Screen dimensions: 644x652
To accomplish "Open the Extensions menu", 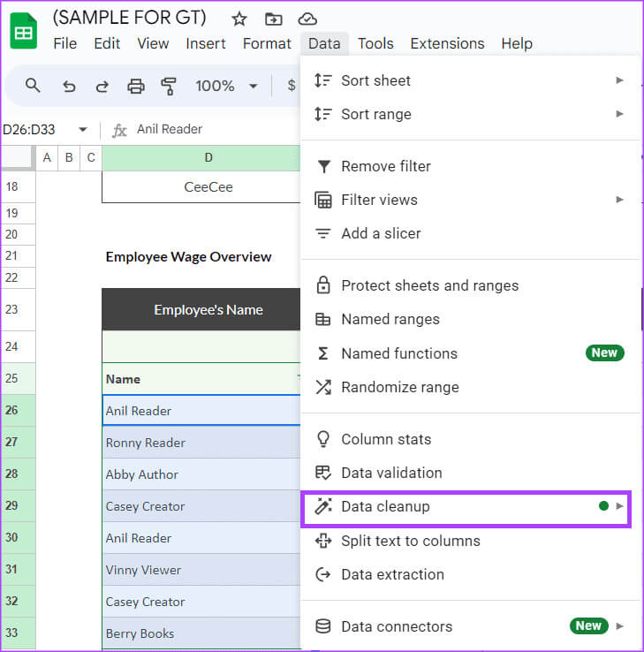I will [x=447, y=43].
